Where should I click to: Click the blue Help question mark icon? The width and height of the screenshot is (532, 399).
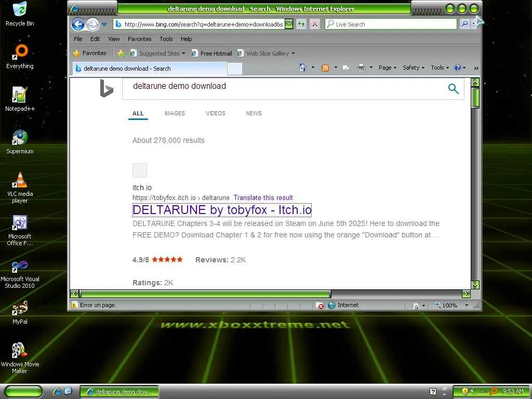click(x=457, y=68)
